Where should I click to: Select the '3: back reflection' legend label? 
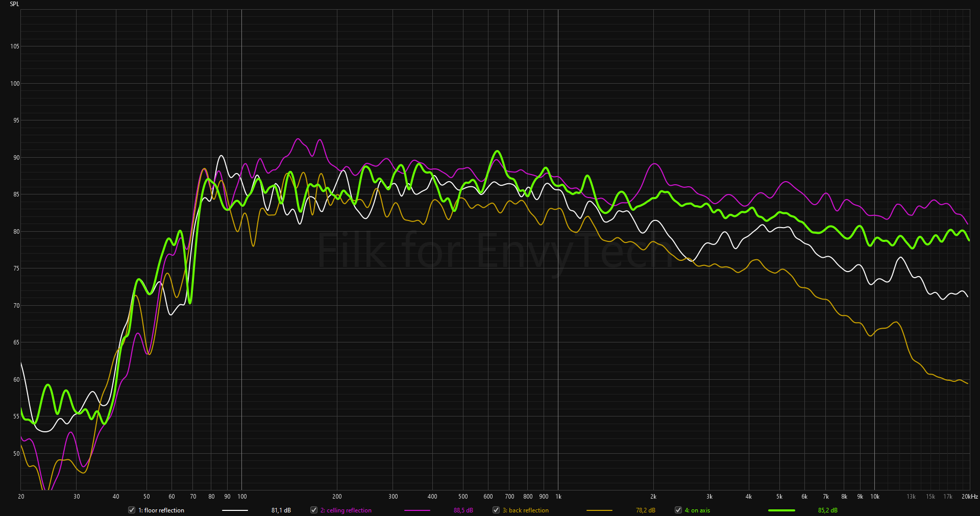[526, 510]
